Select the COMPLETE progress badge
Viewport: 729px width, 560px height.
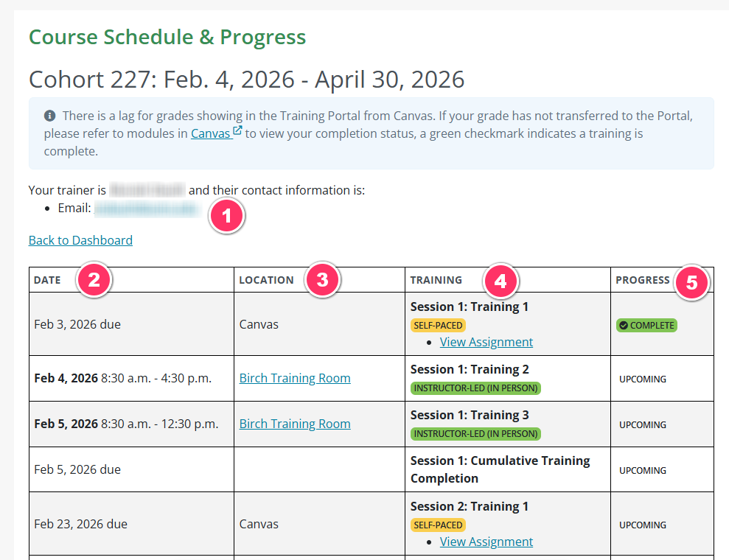[646, 325]
